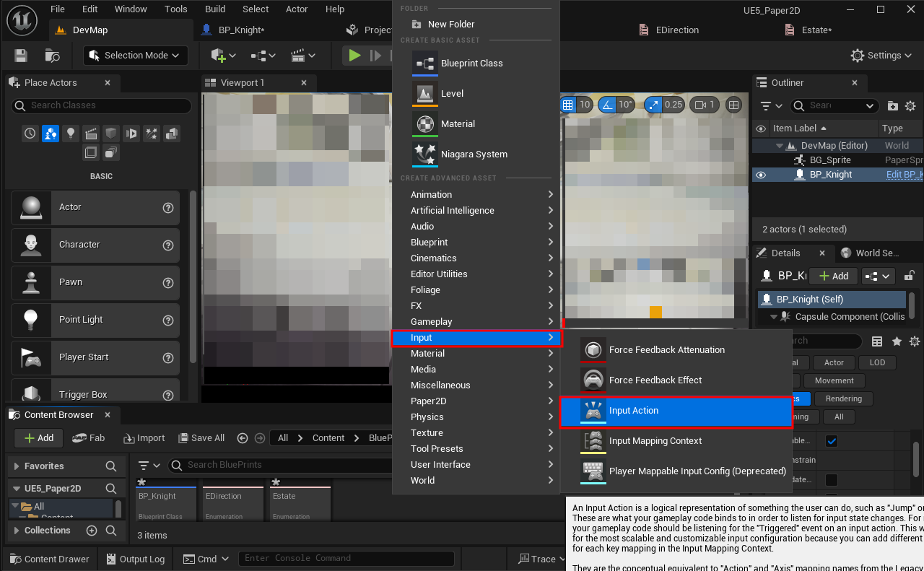Toggle scale snapping in the viewport
Image resolution: width=924 pixels, height=571 pixels.
click(x=653, y=105)
